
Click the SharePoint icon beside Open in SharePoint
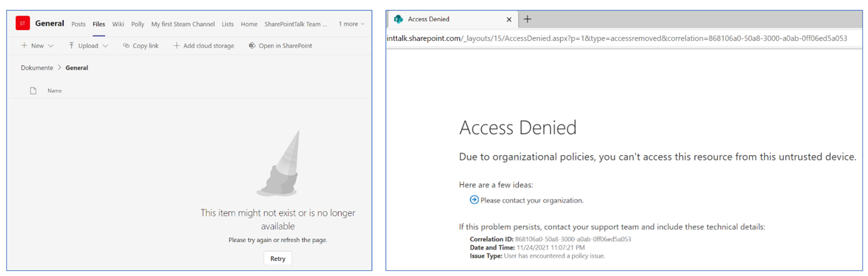point(252,46)
